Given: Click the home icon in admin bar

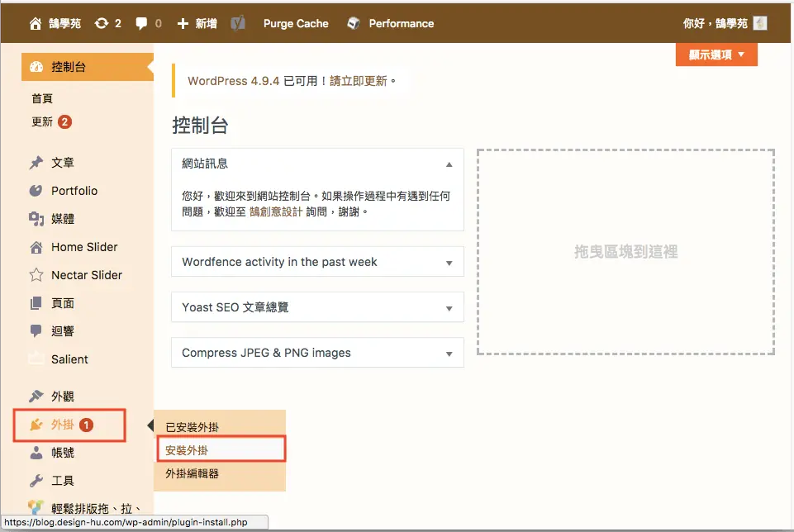Looking at the screenshot, I should [35, 24].
